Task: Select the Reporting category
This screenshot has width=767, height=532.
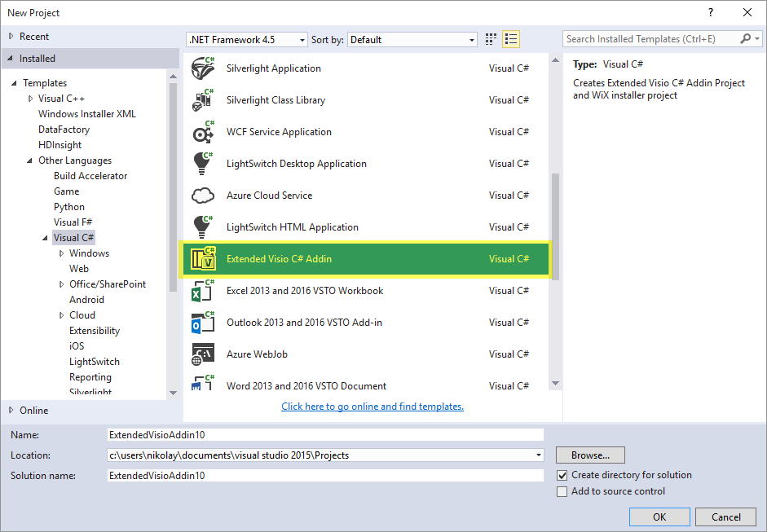Action: [x=90, y=377]
